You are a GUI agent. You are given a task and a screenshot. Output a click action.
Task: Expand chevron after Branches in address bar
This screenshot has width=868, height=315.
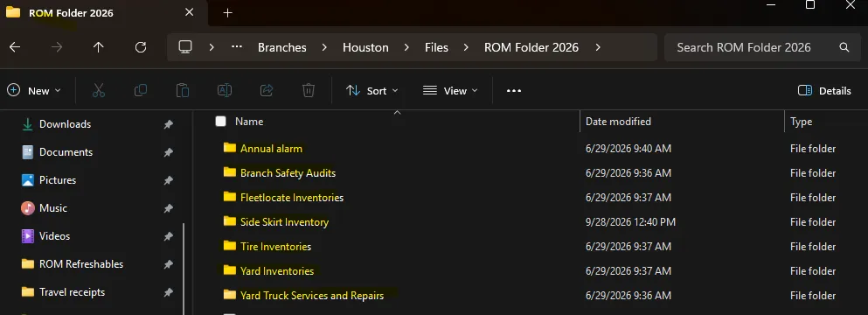324,48
